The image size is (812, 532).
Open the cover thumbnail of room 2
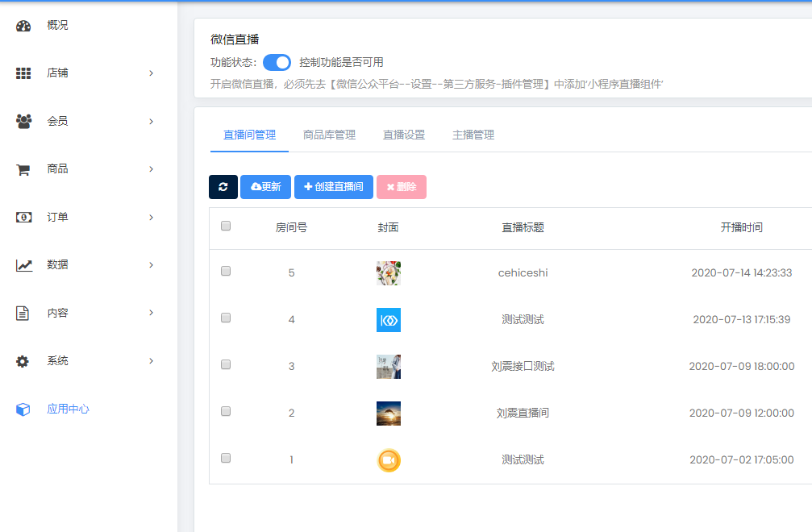(389, 414)
